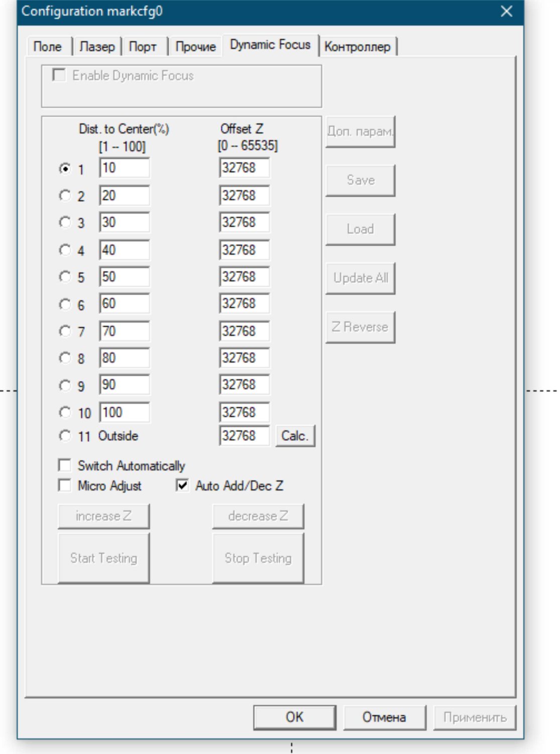Tick the Micro Adjust checkbox

tap(65, 486)
